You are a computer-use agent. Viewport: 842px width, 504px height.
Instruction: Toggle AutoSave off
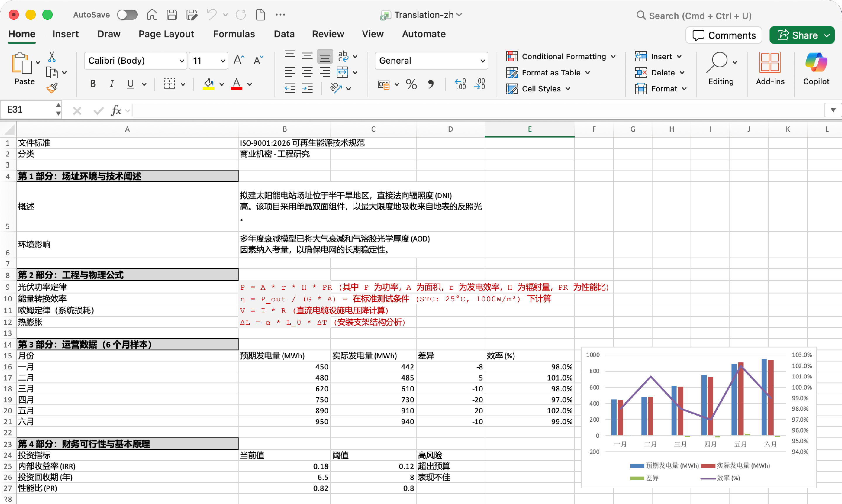[127, 15]
